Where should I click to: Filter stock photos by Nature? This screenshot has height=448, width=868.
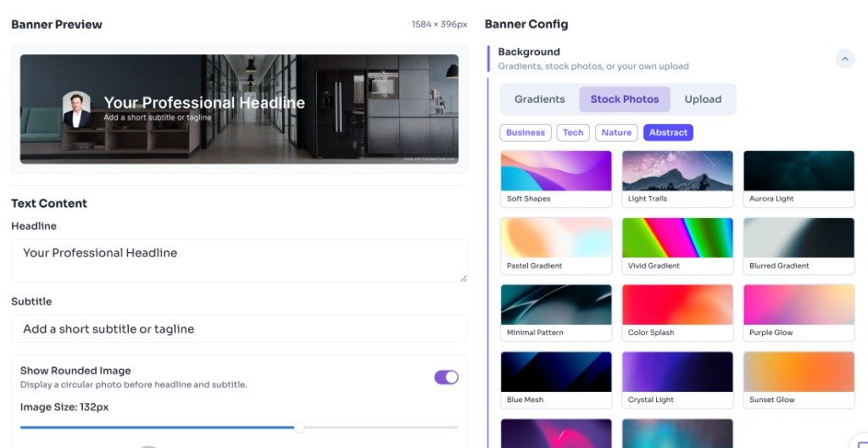click(616, 132)
